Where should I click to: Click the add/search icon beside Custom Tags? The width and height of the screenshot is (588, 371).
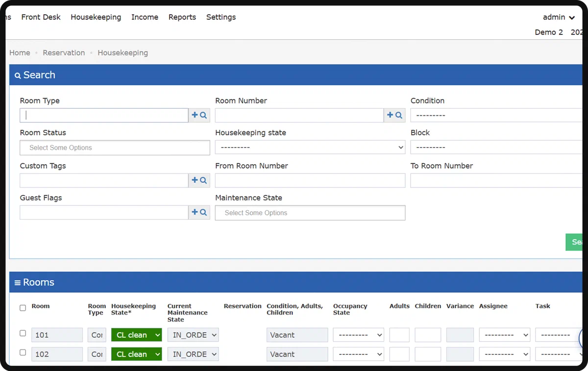199,180
